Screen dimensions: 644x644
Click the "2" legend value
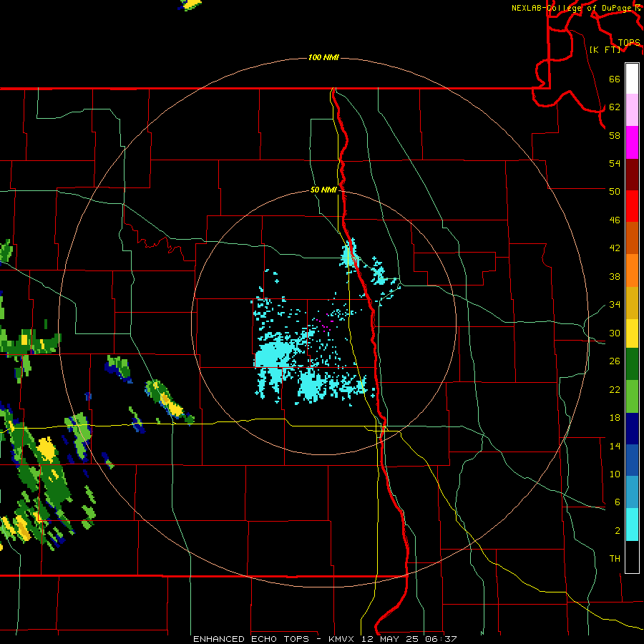coord(618,531)
